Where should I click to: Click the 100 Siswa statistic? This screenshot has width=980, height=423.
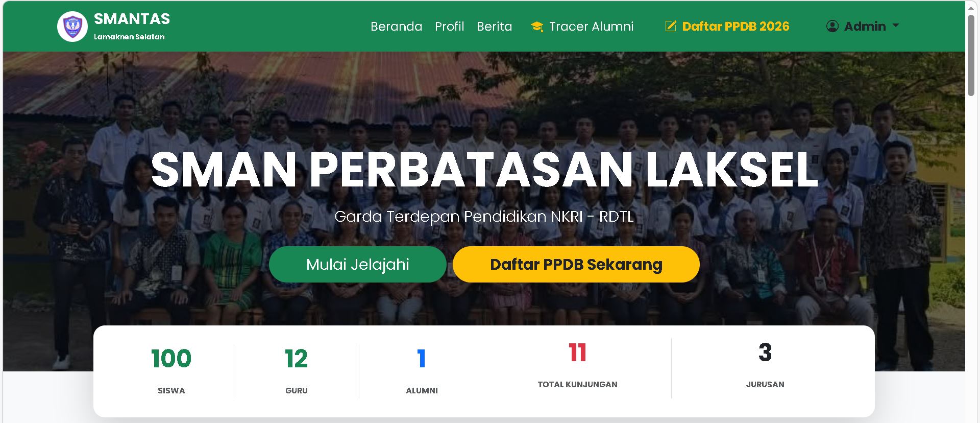(x=171, y=359)
